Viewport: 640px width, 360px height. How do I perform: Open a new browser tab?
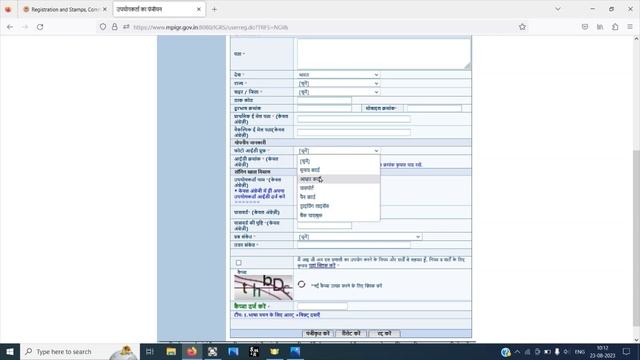pyautogui.click(x=214, y=9)
